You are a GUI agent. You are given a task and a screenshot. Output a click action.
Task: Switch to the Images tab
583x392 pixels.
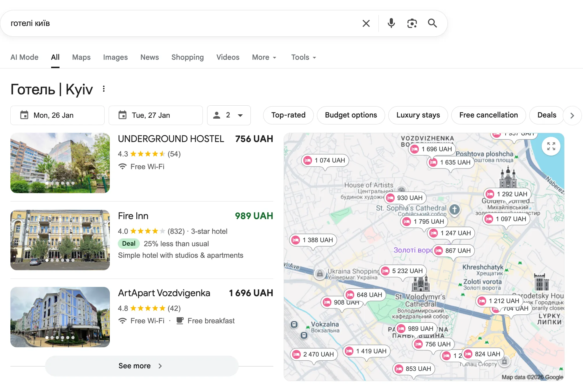pos(115,57)
